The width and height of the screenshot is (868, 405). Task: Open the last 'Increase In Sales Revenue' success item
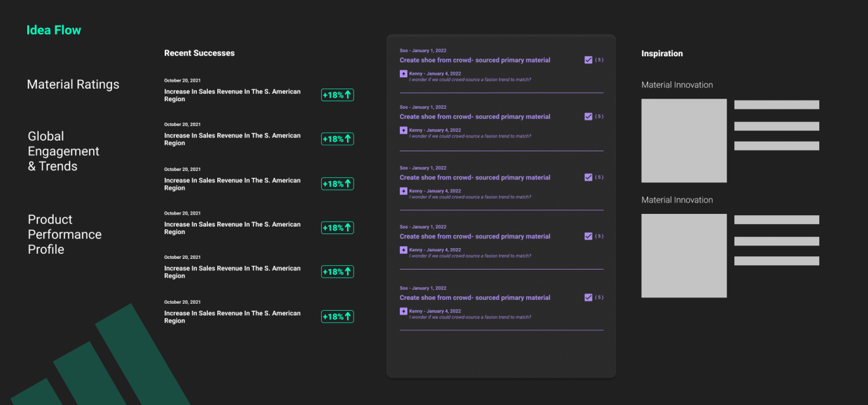click(x=233, y=317)
